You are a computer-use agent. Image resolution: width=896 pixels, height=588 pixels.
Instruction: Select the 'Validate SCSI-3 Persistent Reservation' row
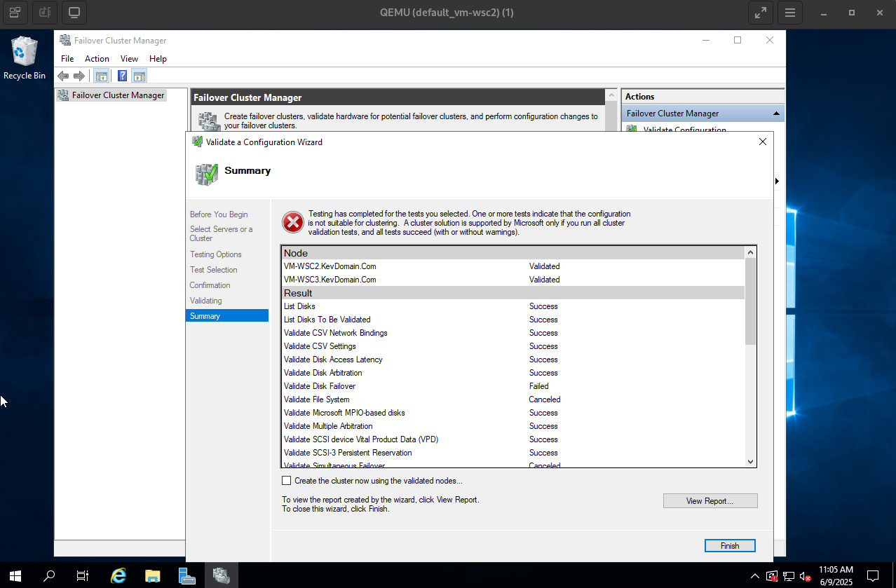[x=513, y=453]
